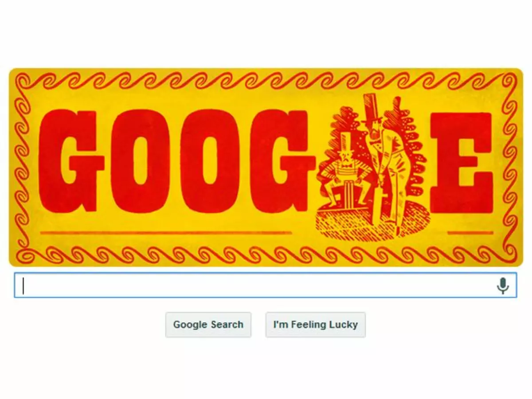Screen dimensions: 532x399
Task: Click the I'm Feeling Lucky button
Action: 316,325
